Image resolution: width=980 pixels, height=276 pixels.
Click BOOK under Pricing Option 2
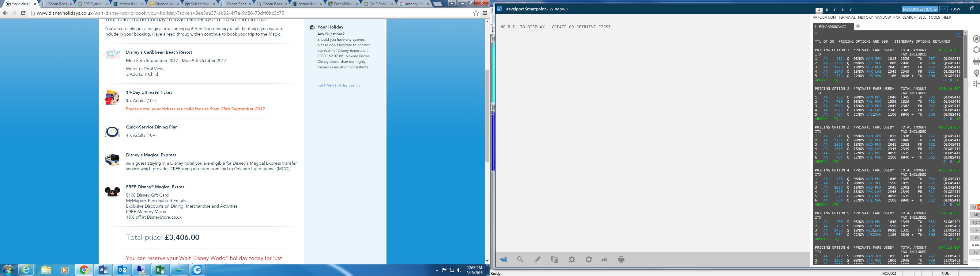[821, 119]
